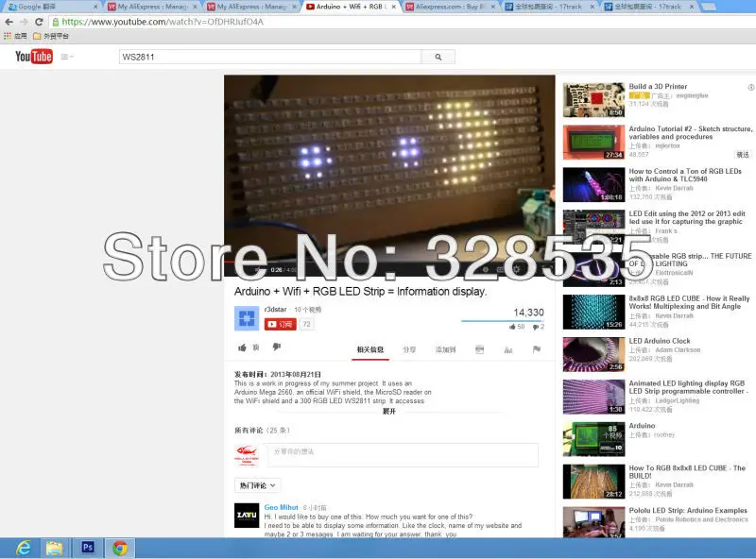Image resolution: width=756 pixels, height=559 pixels.
Task: Open Animated LED lighting display video
Action: click(689, 387)
